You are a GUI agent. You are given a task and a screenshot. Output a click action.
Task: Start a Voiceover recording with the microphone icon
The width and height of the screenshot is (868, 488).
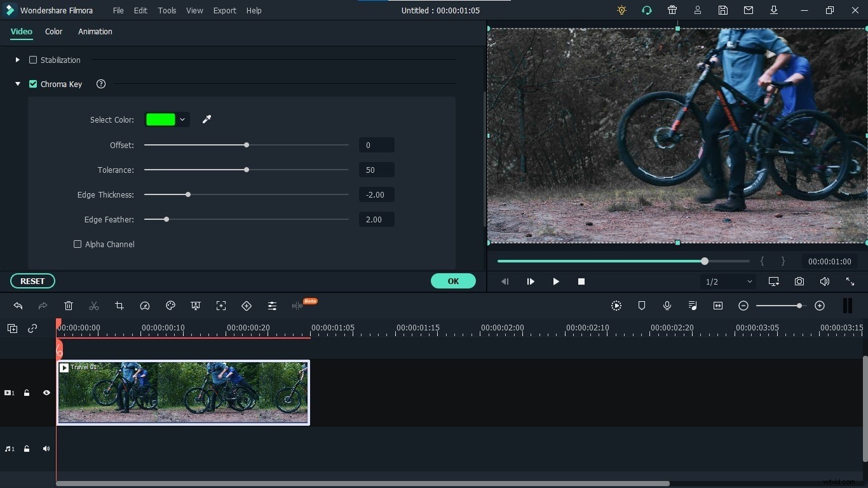(667, 306)
